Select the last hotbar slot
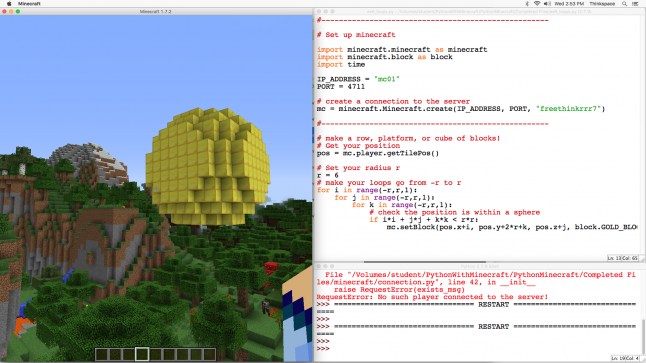Screen dimensions: 646x363 click(x=209, y=354)
